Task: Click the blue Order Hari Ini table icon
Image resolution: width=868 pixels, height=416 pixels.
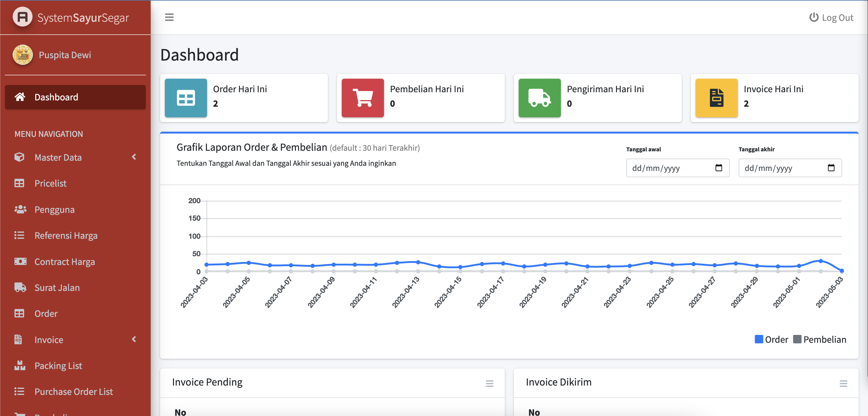Action: (186, 98)
